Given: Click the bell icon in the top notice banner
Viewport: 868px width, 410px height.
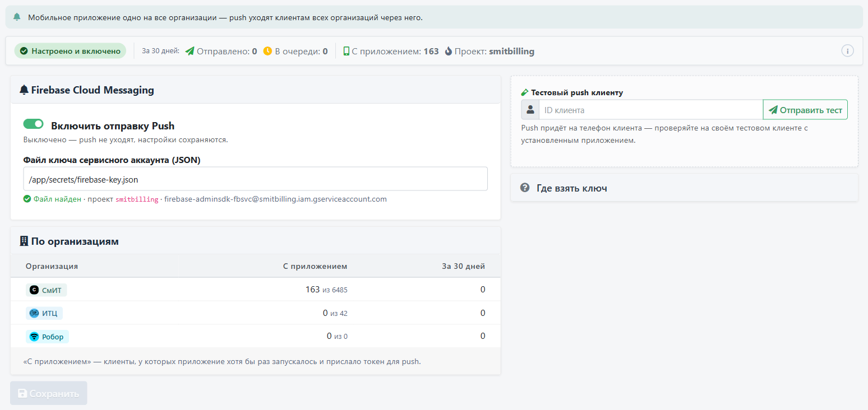Looking at the screenshot, I should (x=17, y=17).
